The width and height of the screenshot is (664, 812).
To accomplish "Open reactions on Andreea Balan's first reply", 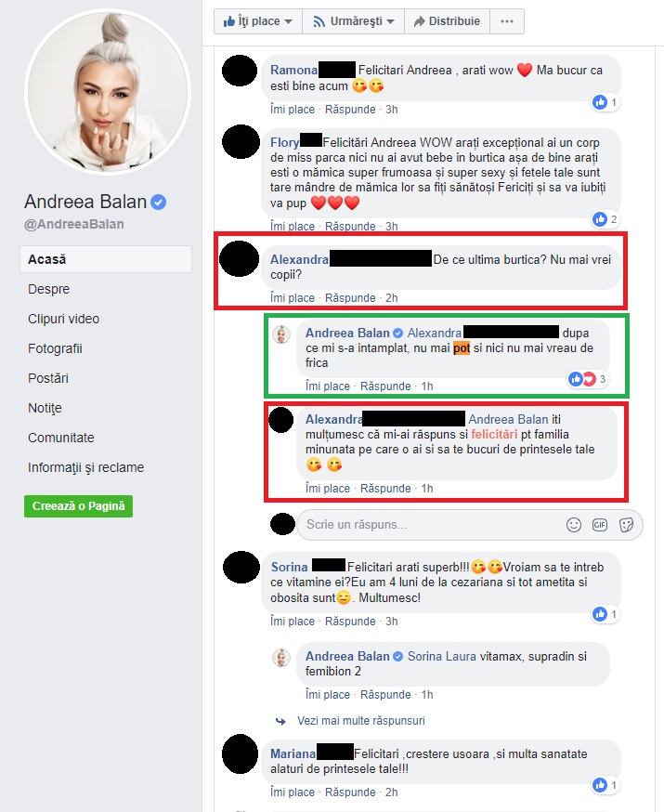I will tap(588, 379).
